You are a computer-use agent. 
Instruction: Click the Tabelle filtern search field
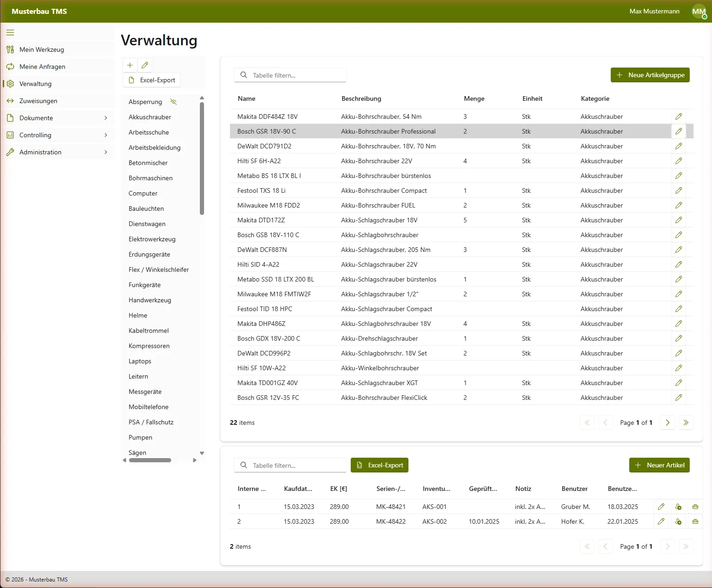290,75
